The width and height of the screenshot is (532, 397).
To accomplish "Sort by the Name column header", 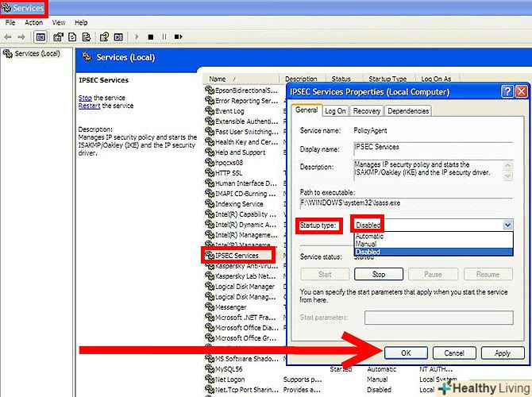I will (x=241, y=79).
